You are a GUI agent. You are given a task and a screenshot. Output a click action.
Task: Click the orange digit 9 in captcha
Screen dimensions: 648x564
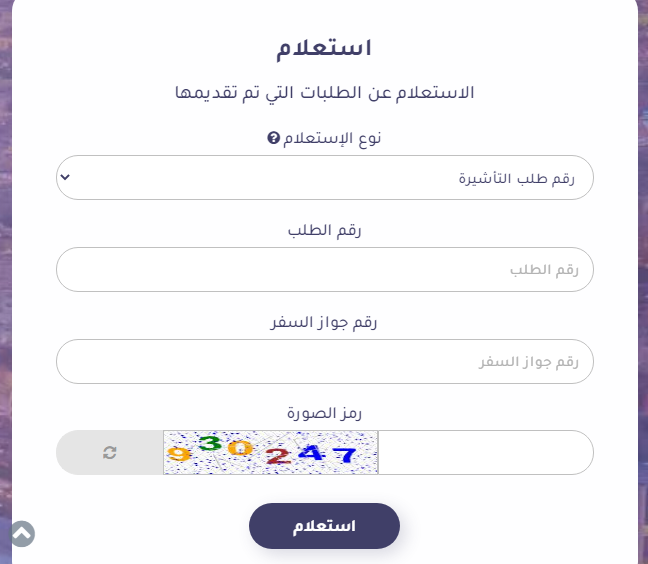click(179, 454)
